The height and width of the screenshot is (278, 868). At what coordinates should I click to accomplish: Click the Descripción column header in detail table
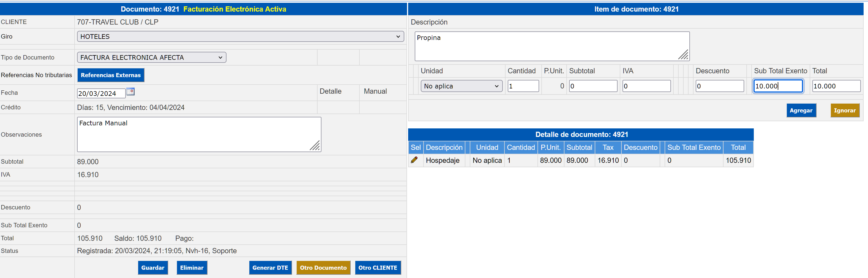tap(444, 147)
